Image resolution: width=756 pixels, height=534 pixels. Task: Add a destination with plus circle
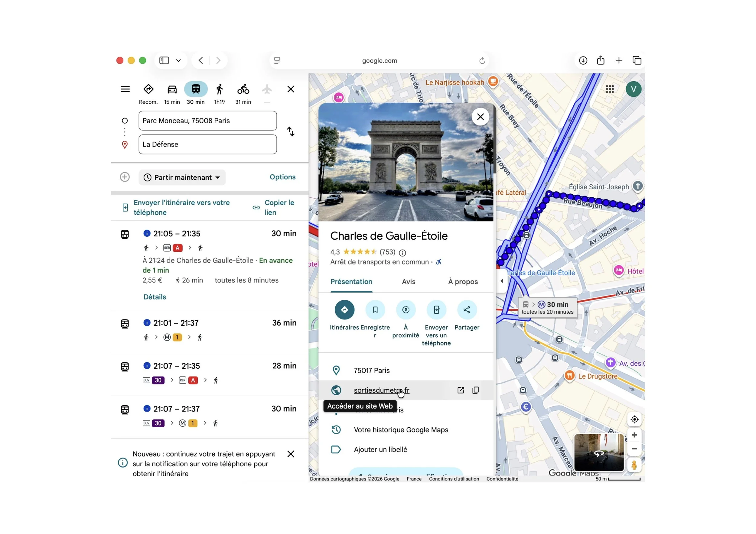[x=125, y=177]
